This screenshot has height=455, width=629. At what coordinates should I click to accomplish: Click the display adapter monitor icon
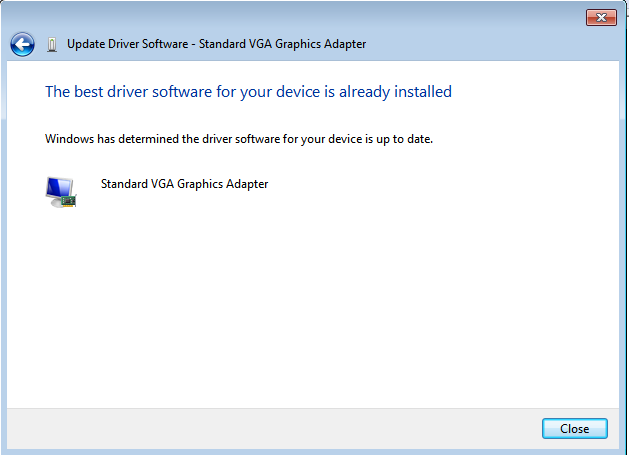[x=60, y=191]
